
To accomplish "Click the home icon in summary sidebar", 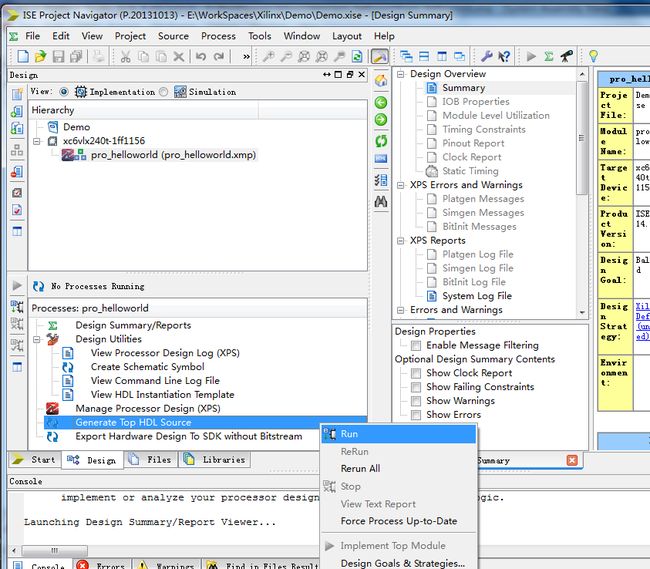I will [381, 80].
